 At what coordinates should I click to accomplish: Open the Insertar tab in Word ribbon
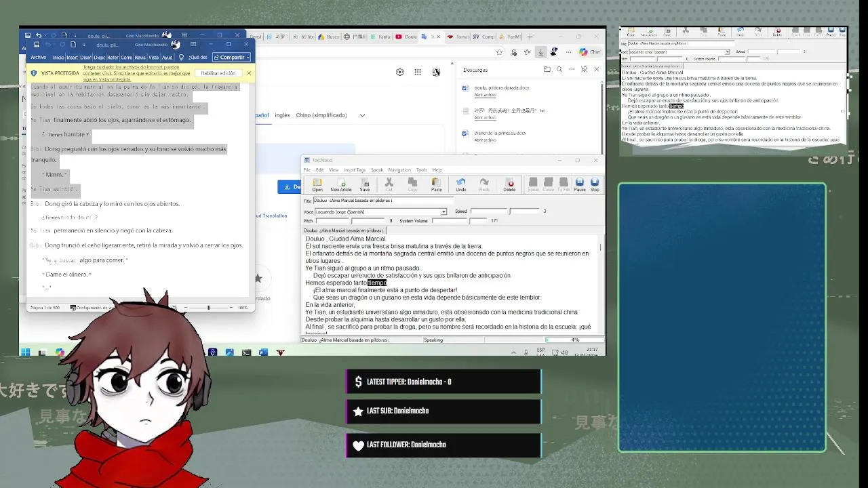[72, 58]
